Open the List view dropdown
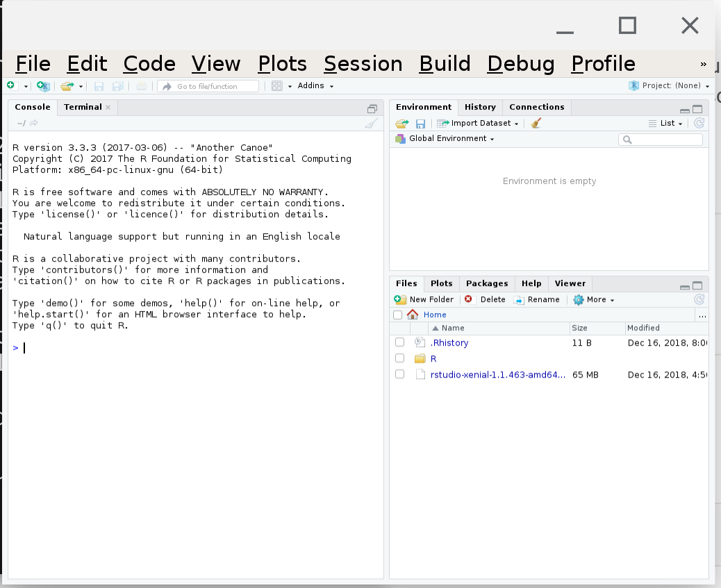This screenshot has height=588, width=721. (665, 123)
